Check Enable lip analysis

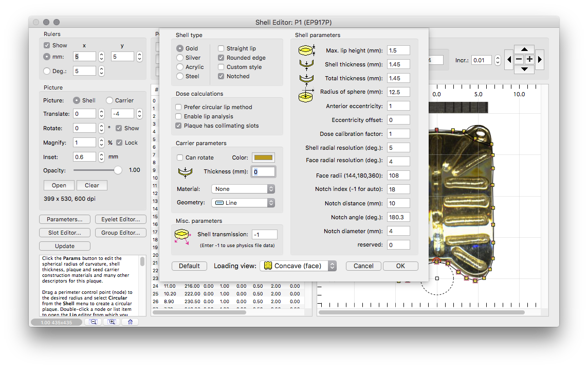[178, 116]
